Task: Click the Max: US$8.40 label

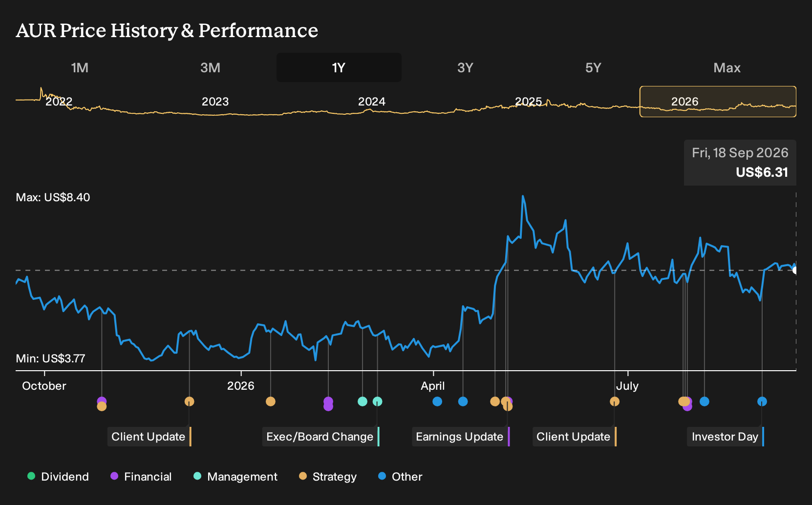Action: (53, 197)
